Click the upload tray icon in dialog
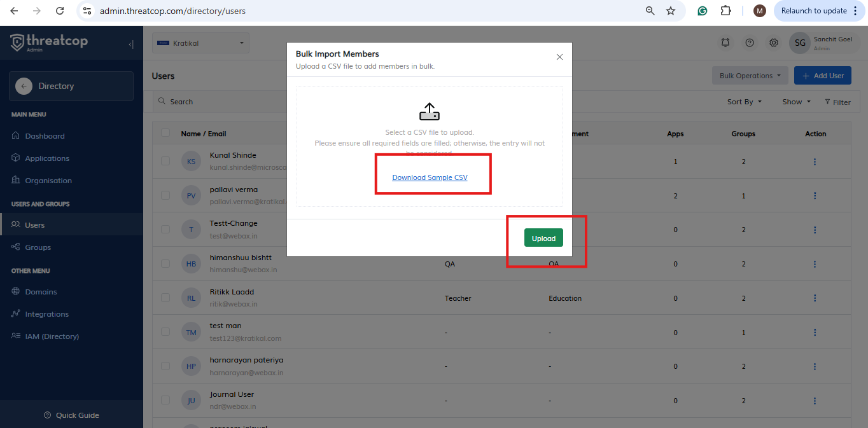The height and width of the screenshot is (428, 868). pos(430,112)
